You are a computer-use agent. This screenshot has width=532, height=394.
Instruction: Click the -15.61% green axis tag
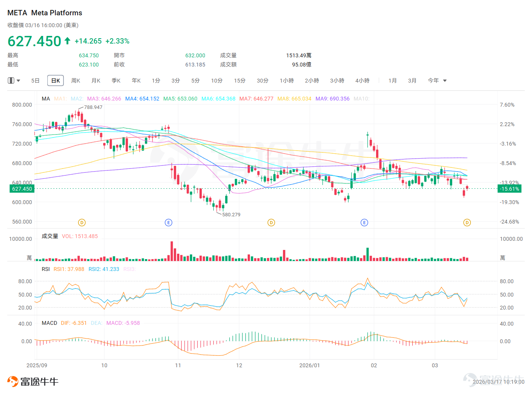click(x=509, y=189)
